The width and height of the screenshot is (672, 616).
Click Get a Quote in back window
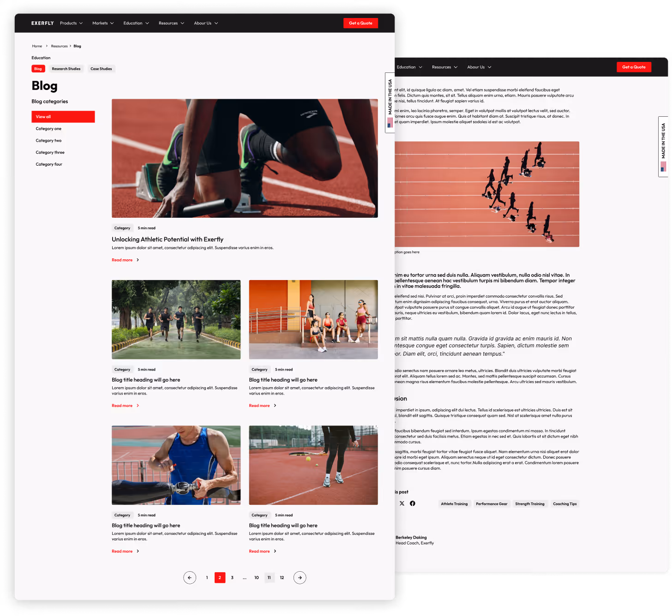click(x=634, y=67)
